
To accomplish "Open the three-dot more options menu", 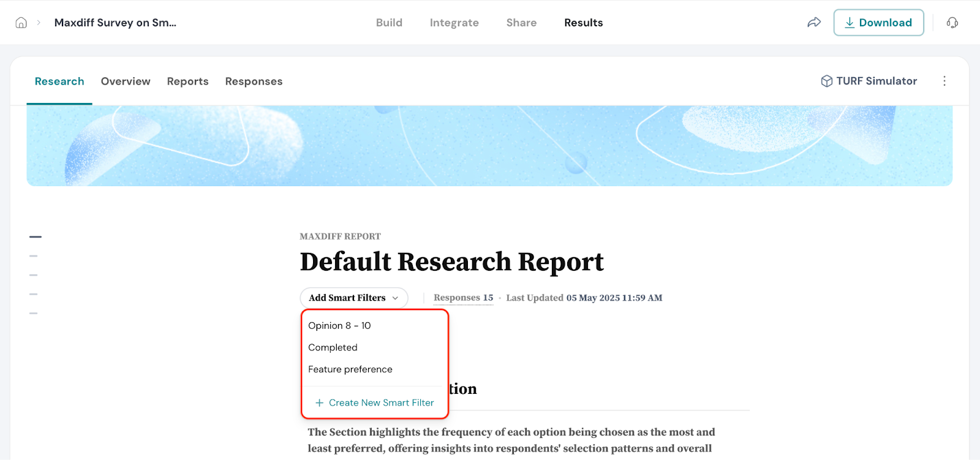I will pos(944,81).
